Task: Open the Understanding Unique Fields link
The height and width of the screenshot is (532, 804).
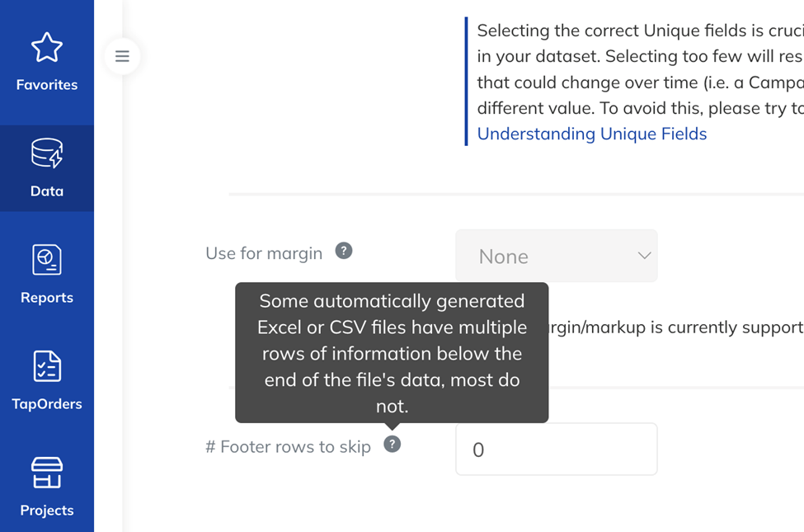Action: click(592, 134)
